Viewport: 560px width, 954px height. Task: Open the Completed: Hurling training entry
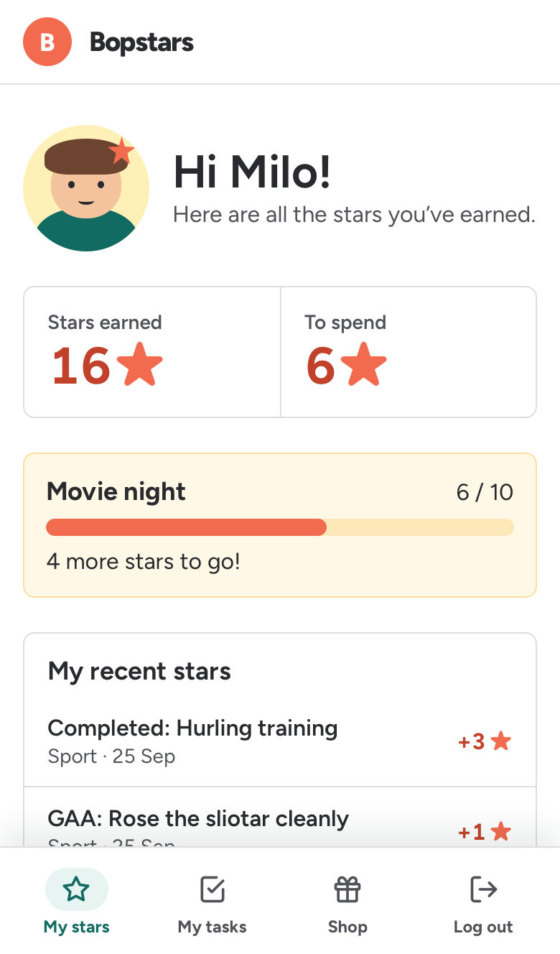tap(280, 741)
